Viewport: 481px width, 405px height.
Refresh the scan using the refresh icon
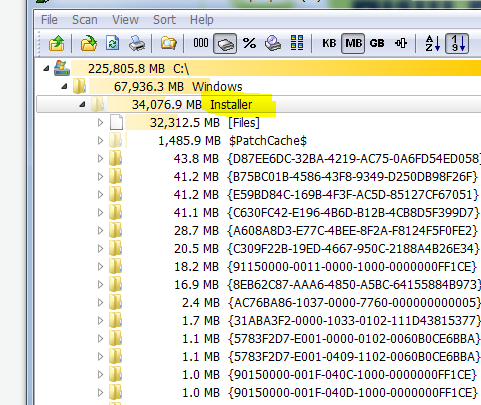(113, 43)
